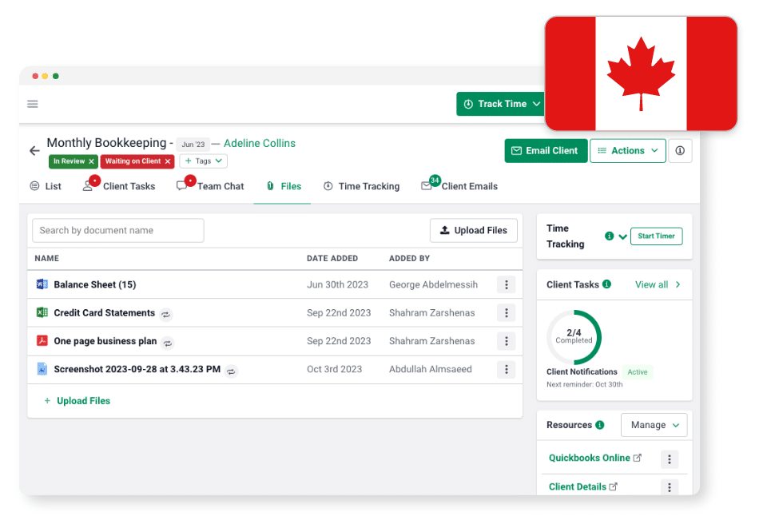Image resolution: width=771 pixels, height=532 pixels.
Task: Open One page business plan file
Action: pyautogui.click(x=105, y=341)
